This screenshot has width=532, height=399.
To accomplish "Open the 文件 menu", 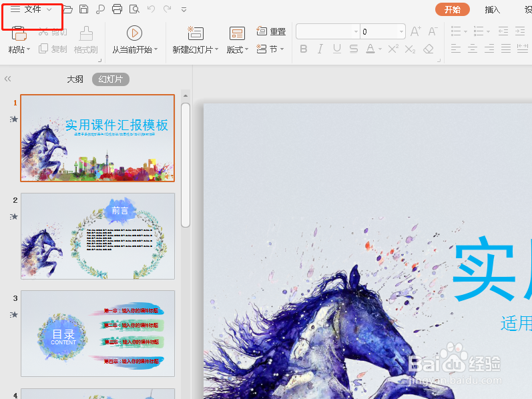I will pos(32,9).
